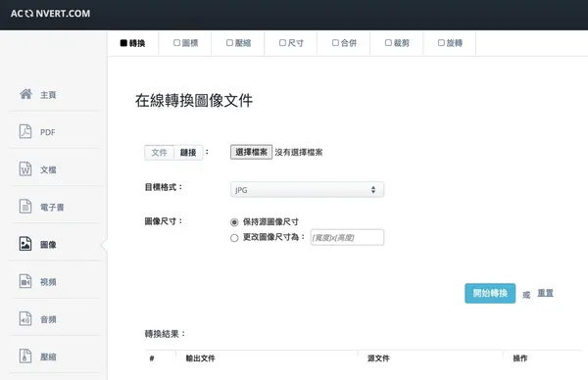Open the video icon (視頻)
The image size is (588, 380).
point(25,281)
